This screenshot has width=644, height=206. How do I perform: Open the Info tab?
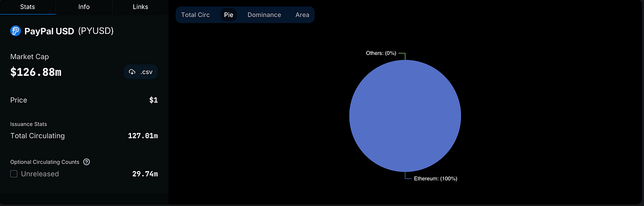(x=84, y=7)
